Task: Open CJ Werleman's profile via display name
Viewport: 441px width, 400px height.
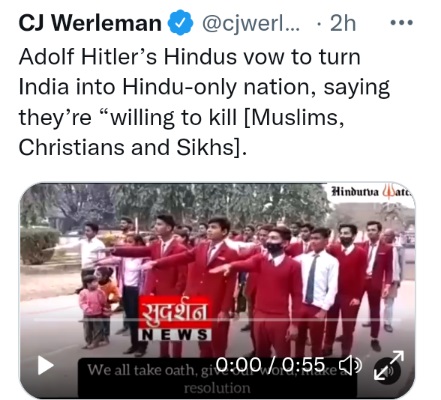Action: [x=90, y=23]
